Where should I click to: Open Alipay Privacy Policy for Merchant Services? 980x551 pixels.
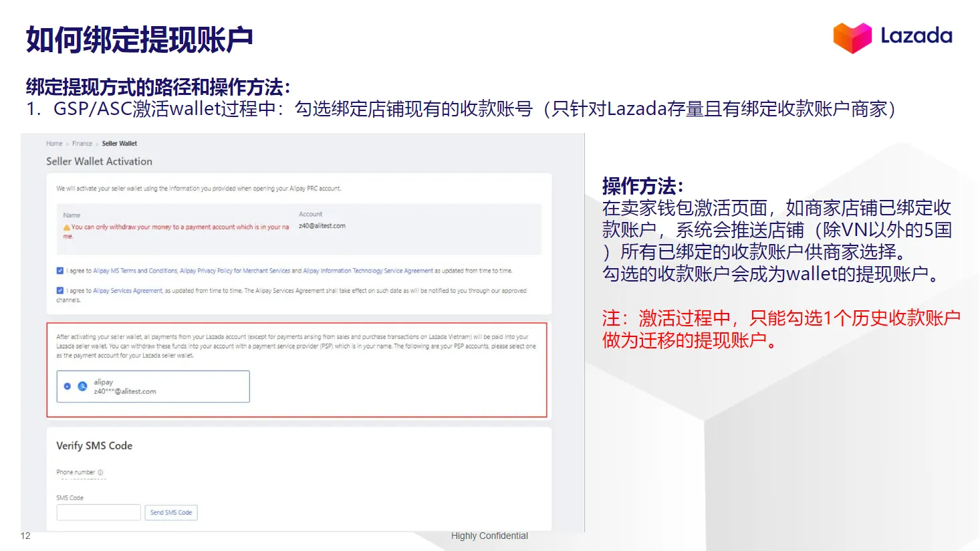235,270
